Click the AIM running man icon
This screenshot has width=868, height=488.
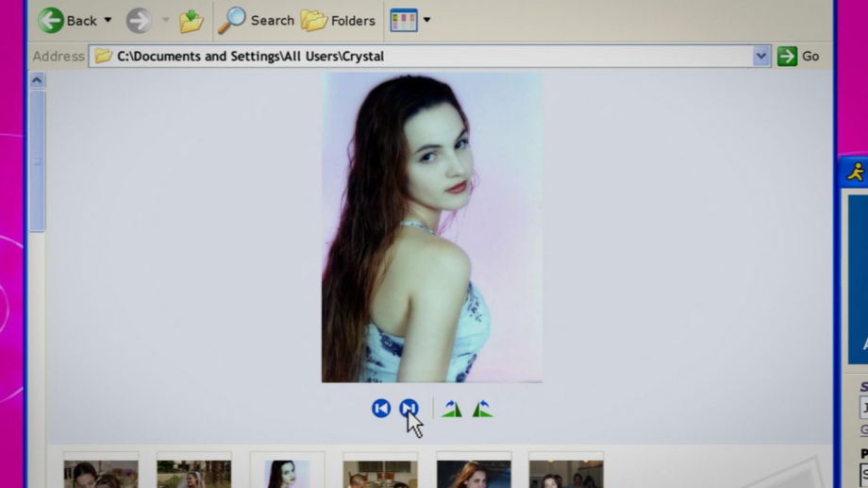click(857, 173)
